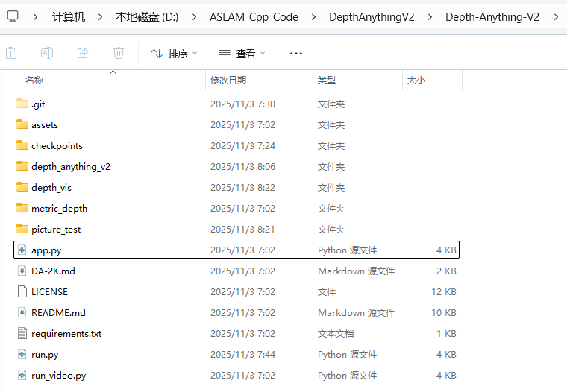Select the picture_test folder name

tap(56, 230)
